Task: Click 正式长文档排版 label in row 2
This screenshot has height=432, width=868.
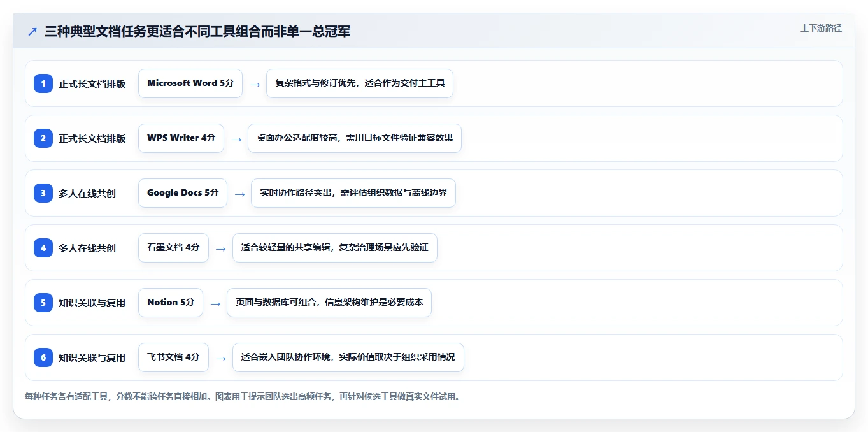Action: 92,138
